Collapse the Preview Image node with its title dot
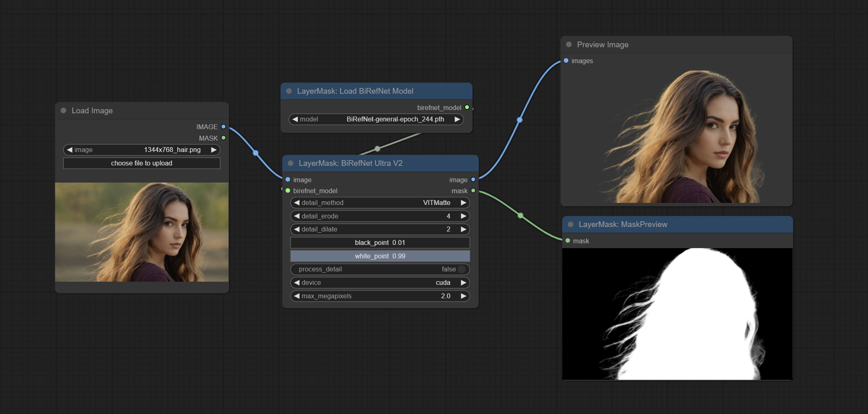This screenshot has height=414, width=868. point(569,44)
